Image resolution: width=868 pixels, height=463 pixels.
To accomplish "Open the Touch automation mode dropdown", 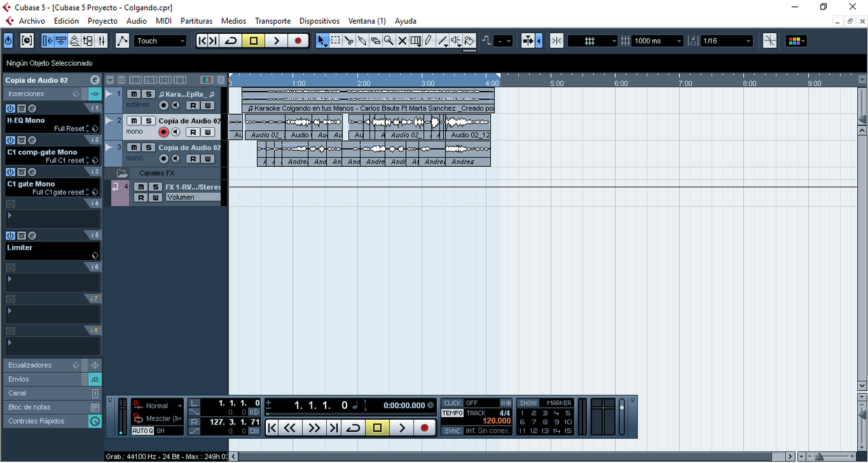I will (x=160, y=41).
